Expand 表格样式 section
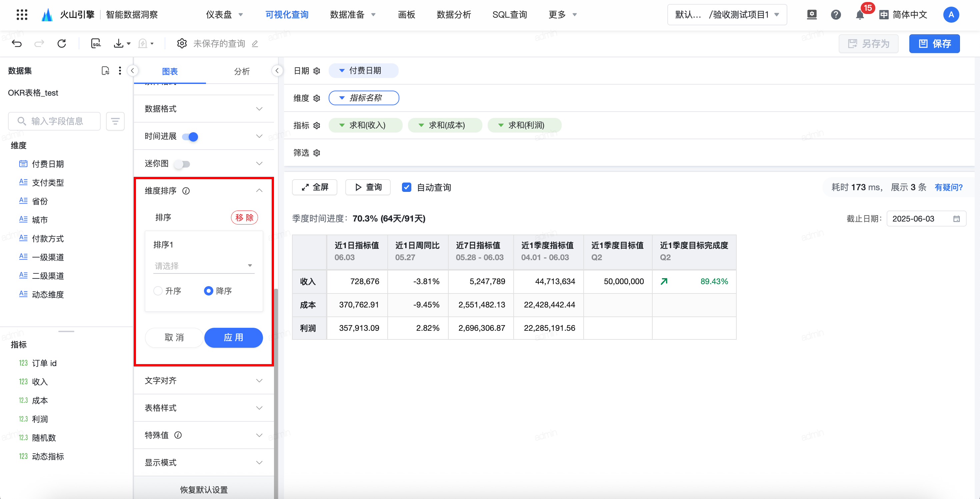The image size is (980, 499). point(204,408)
